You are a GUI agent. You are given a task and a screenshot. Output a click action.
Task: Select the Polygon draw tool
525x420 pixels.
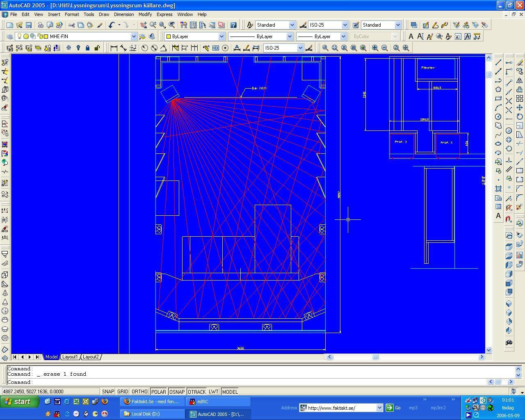click(x=498, y=89)
